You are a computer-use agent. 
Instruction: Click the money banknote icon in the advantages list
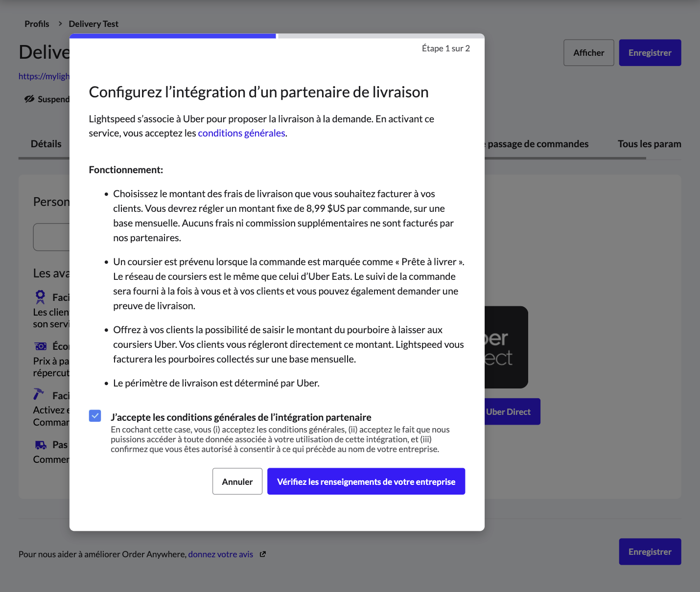click(x=41, y=346)
